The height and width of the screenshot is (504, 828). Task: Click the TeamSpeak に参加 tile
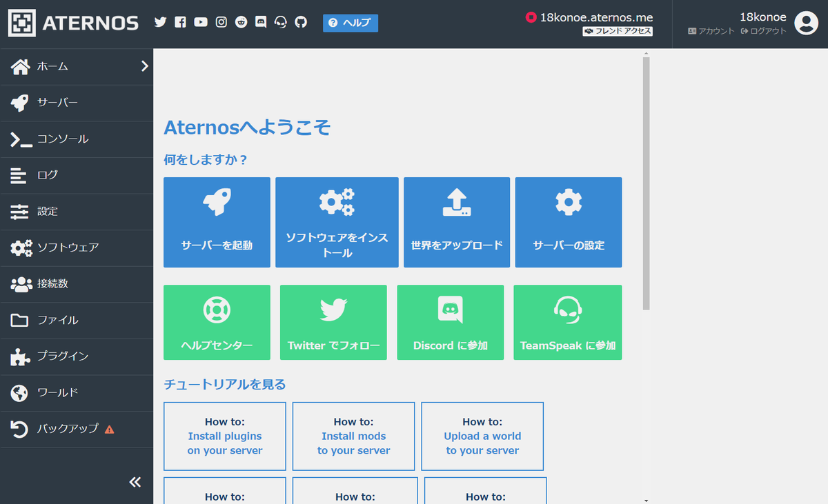(x=568, y=322)
